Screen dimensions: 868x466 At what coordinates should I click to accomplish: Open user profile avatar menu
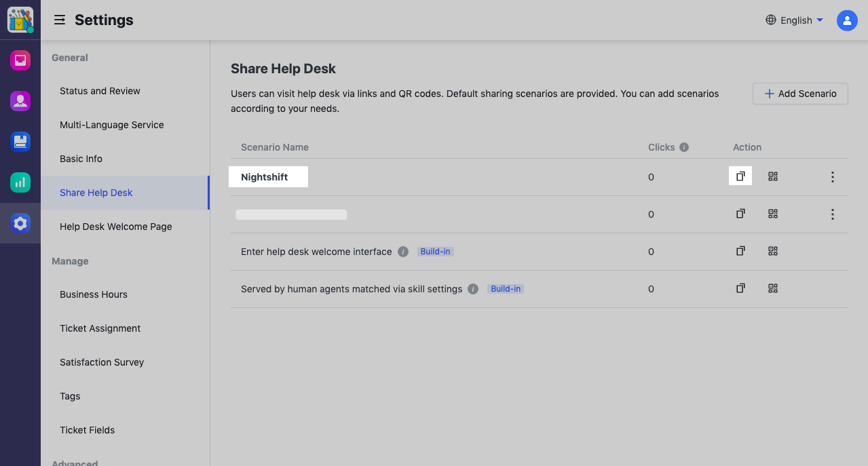coord(847,20)
